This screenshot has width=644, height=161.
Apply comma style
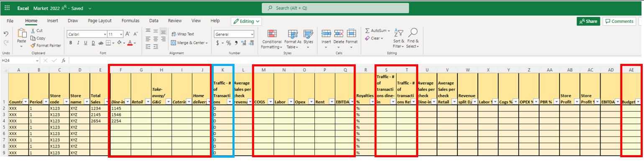[236, 43]
